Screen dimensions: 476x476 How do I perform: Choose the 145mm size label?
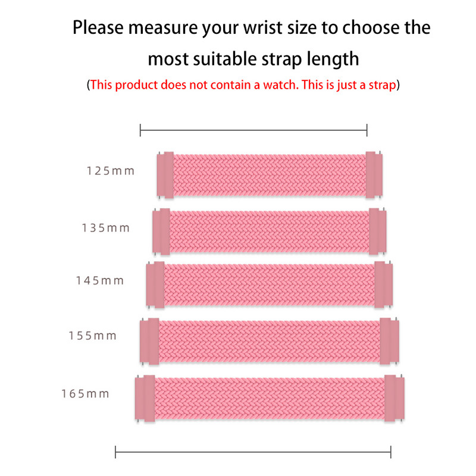[x=100, y=280]
